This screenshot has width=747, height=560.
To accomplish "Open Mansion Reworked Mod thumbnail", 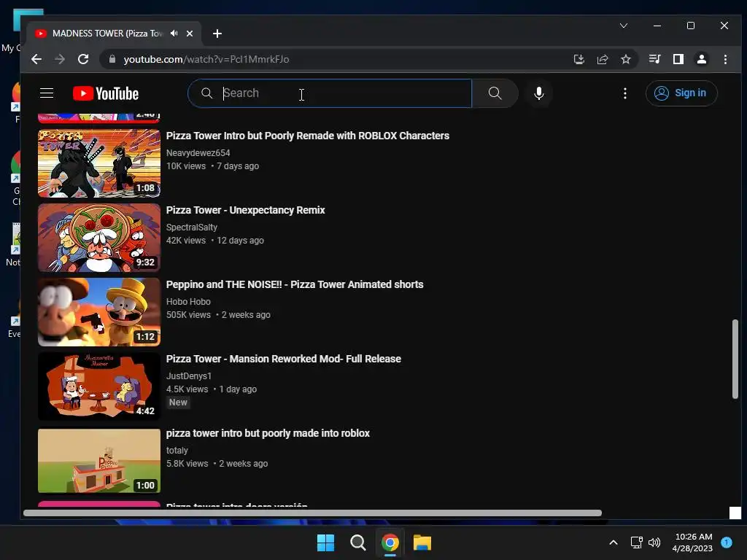I will coord(99,386).
